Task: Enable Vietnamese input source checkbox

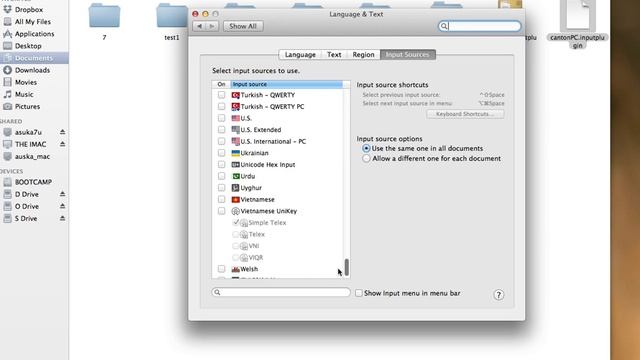Action: [x=221, y=199]
